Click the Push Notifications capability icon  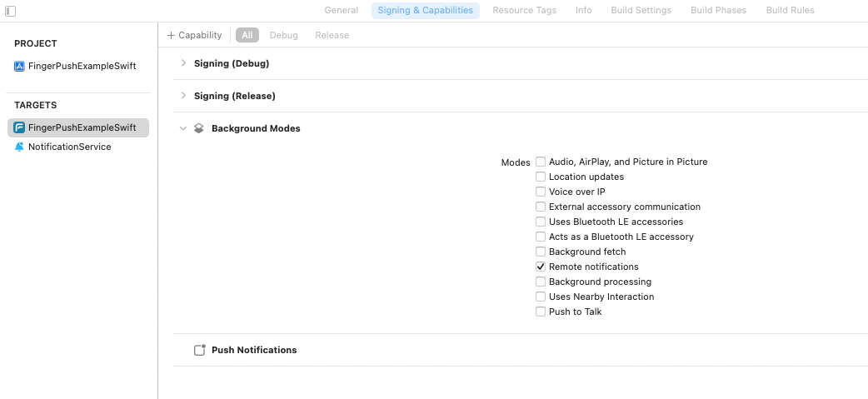pyautogui.click(x=200, y=350)
